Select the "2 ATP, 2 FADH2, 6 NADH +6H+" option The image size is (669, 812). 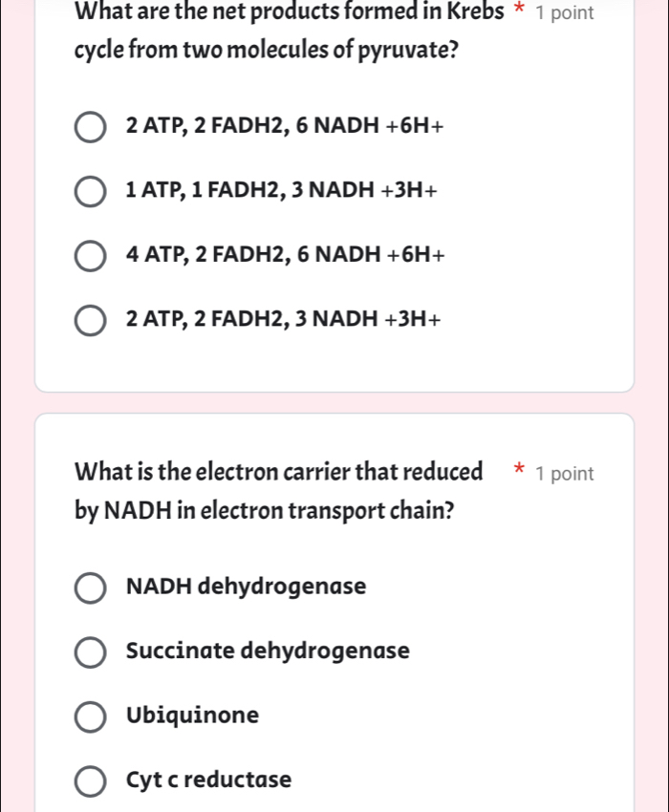91,126
